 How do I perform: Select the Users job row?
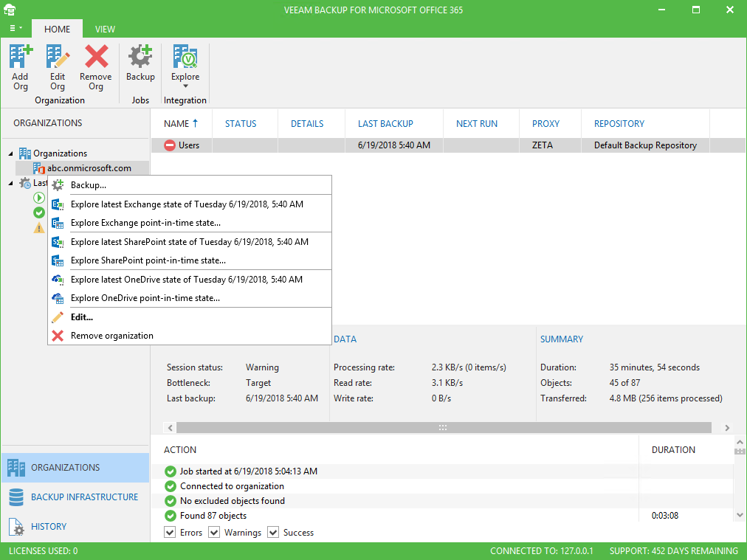[448, 145]
